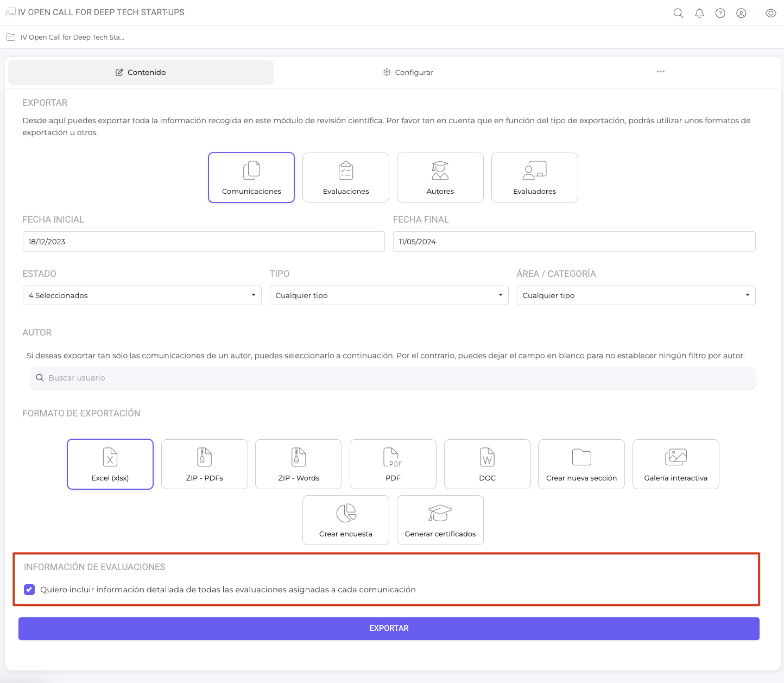Open the Estado dropdown showing 4 Seleccionados

pos(142,295)
